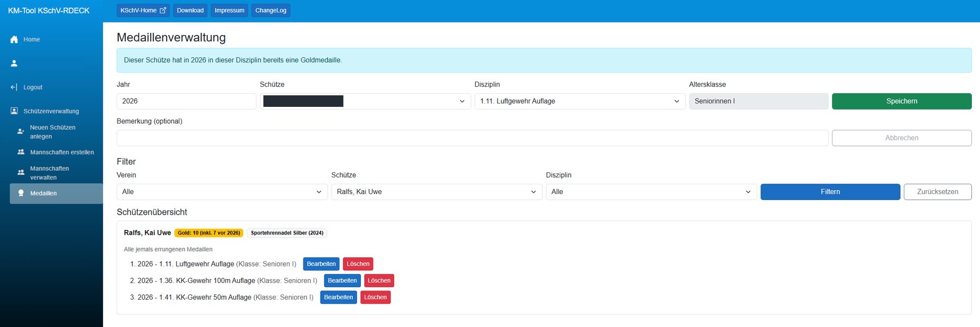Click the Alle jemals errungenen Medaillen label

168,249
